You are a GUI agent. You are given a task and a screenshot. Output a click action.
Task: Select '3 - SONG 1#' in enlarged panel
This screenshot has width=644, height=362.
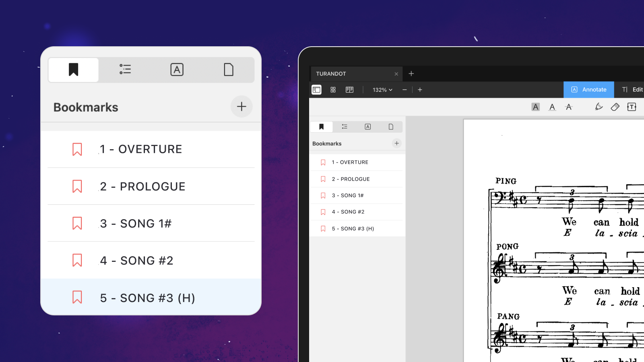pyautogui.click(x=151, y=223)
